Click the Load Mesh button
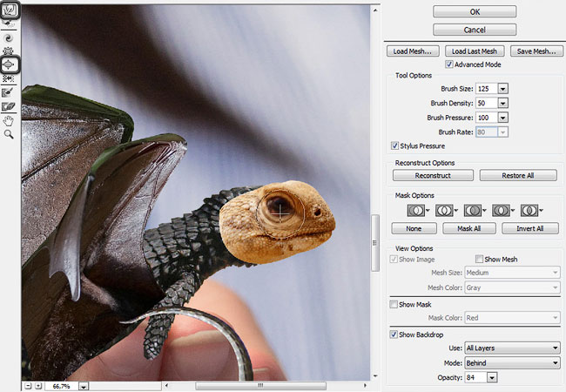The height and width of the screenshot is (392, 566). click(x=413, y=51)
